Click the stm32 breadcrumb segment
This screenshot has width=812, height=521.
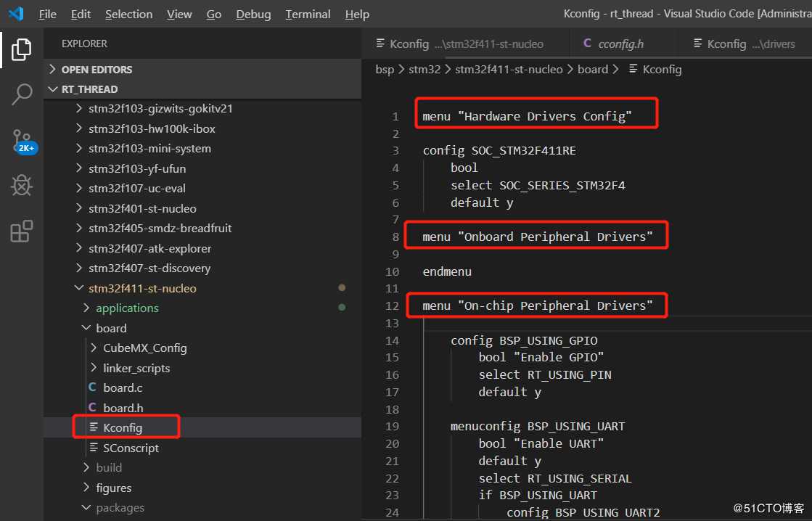pos(425,70)
